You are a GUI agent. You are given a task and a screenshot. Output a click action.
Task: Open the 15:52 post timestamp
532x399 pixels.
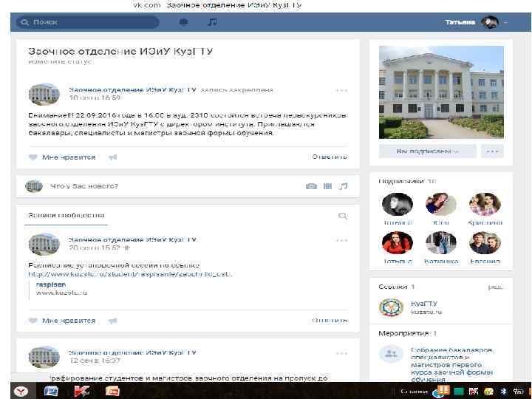[95, 248]
